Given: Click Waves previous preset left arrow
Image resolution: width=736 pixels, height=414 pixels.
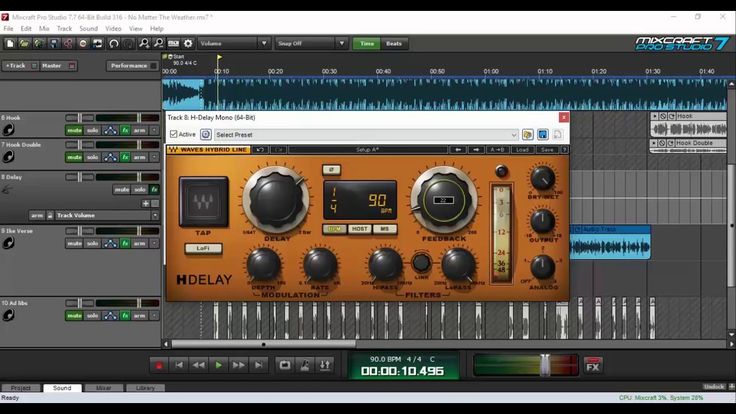Looking at the screenshot, I should [x=458, y=150].
